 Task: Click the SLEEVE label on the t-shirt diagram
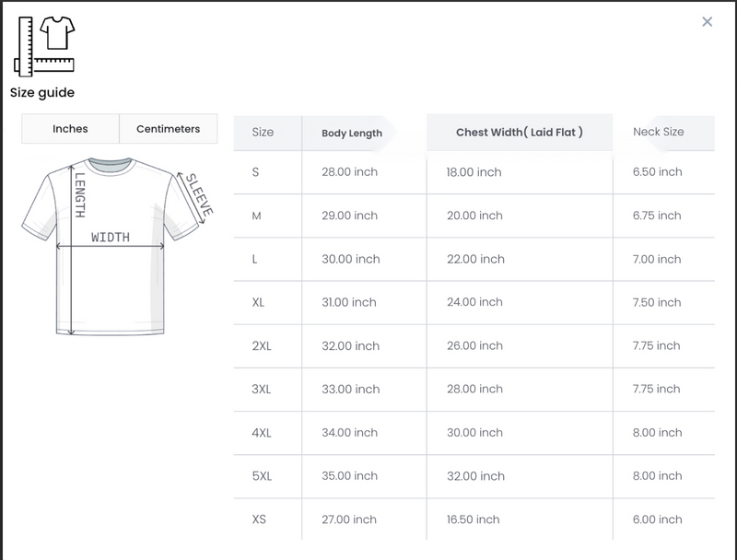coord(199,194)
